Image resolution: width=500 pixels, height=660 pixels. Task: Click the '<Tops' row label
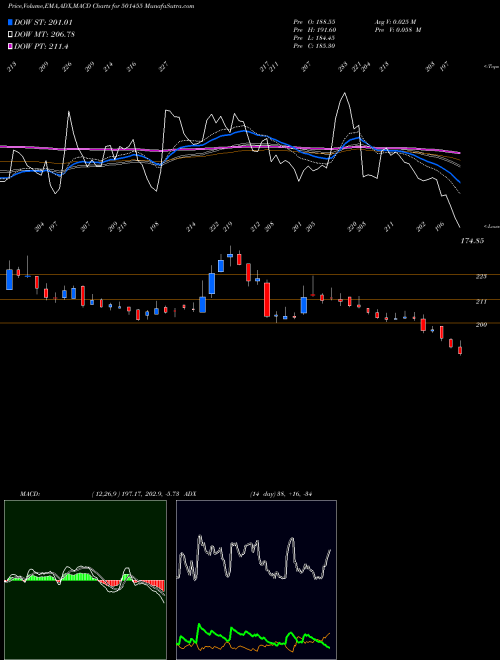(491, 67)
